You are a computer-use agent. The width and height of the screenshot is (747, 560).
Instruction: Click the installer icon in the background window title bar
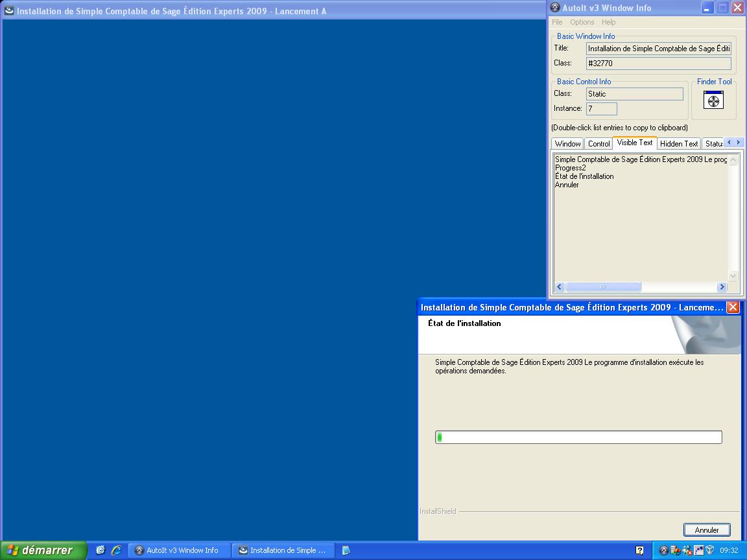9,10
